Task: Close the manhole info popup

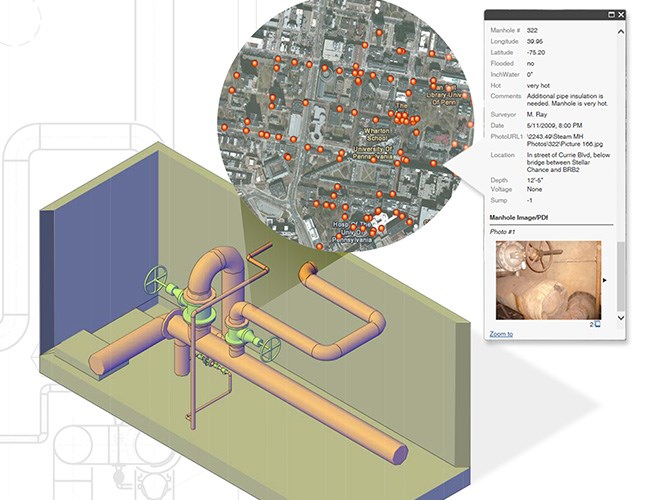Action: pyautogui.click(x=621, y=15)
